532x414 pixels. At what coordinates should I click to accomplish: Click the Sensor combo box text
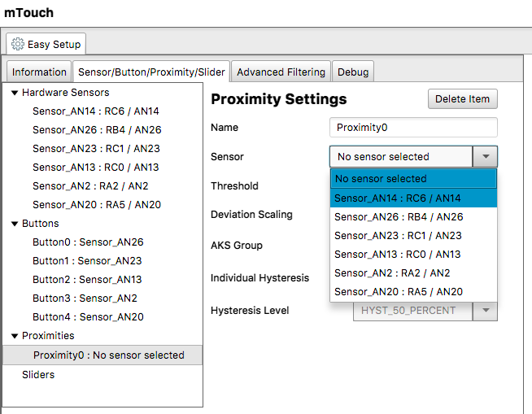pos(383,156)
